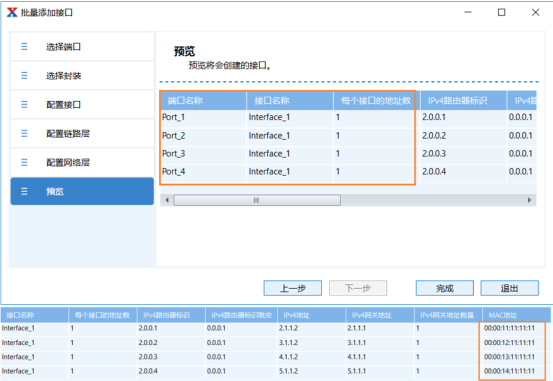553x381 pixels.
Task: Click the 接口名称 column header in the preview table
Action: (290, 101)
